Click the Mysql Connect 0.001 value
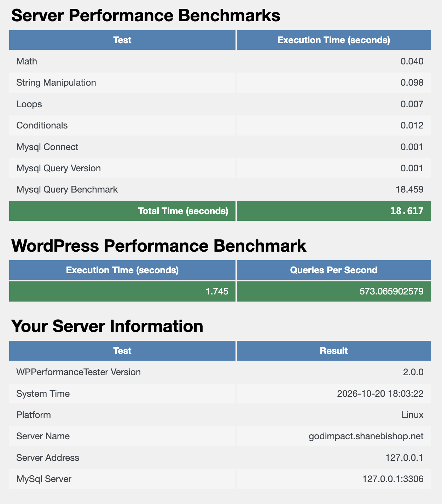The width and height of the screenshot is (442, 504). point(412,147)
